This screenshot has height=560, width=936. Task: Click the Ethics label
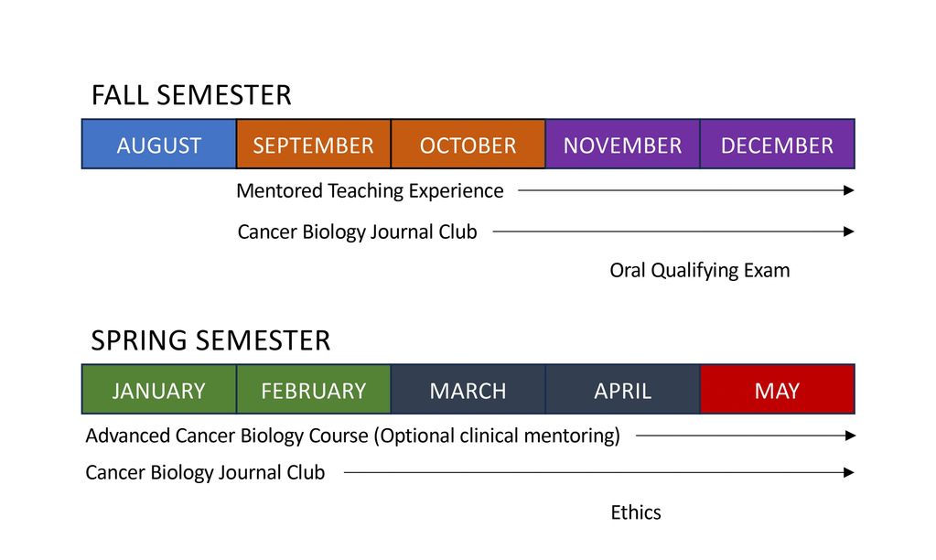635,512
